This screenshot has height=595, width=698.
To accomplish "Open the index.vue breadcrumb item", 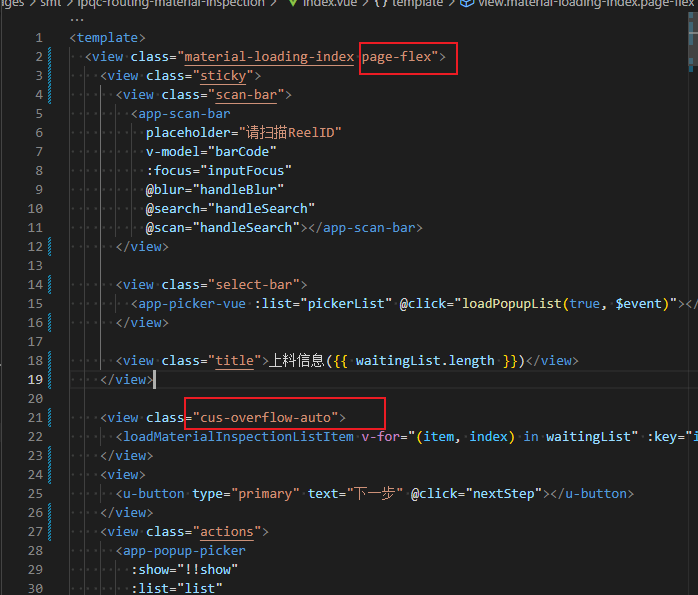I will click(331, 4).
